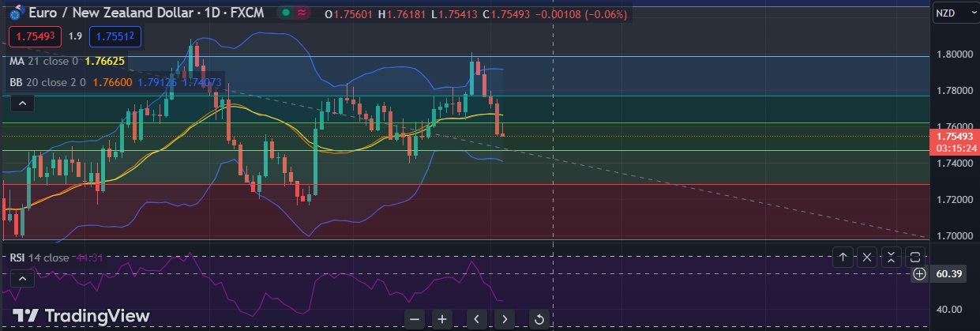
Task: Click the 40.00 RSI axis label
Action: pos(951,309)
